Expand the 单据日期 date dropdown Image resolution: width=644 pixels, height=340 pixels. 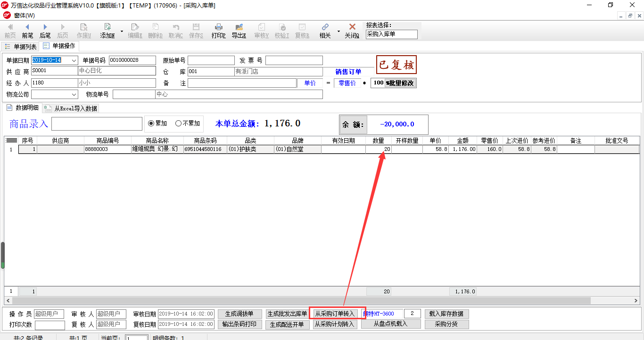74,60
